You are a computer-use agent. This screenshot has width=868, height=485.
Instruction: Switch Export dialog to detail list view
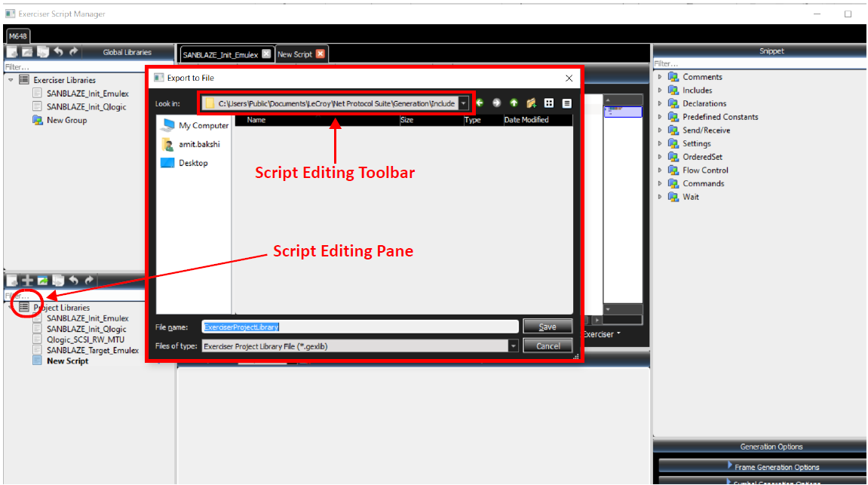coord(566,103)
